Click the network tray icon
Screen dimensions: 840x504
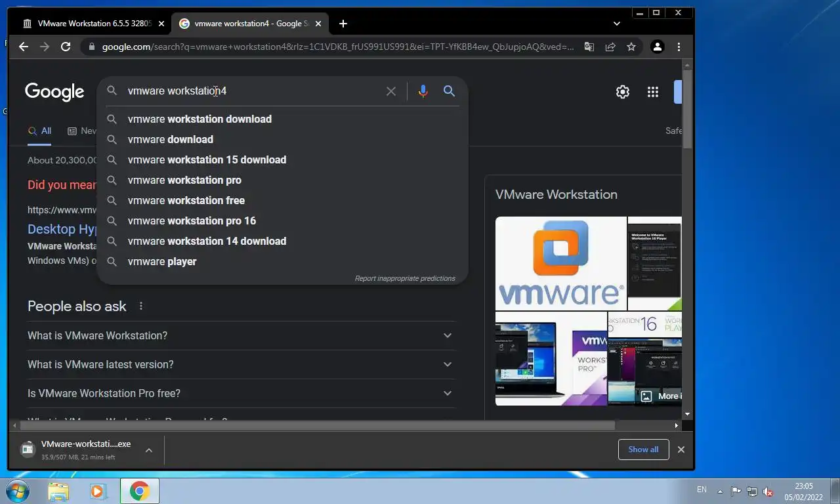click(752, 492)
